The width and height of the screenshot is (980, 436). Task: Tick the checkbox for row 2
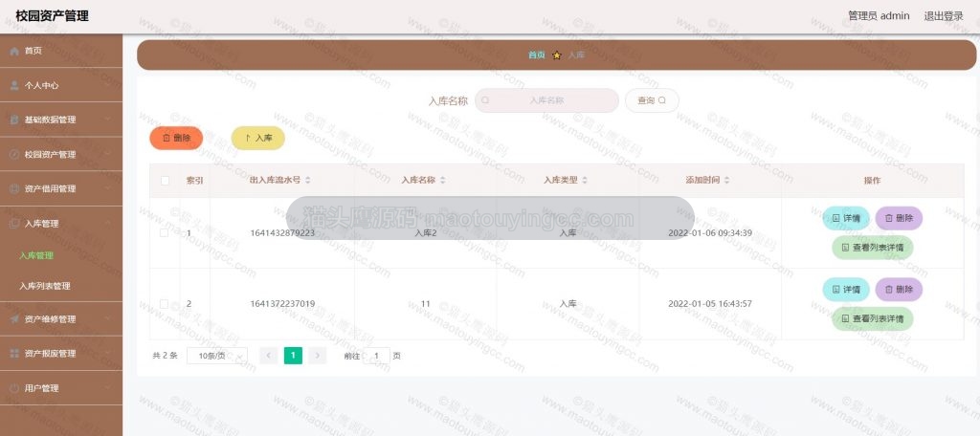164,304
